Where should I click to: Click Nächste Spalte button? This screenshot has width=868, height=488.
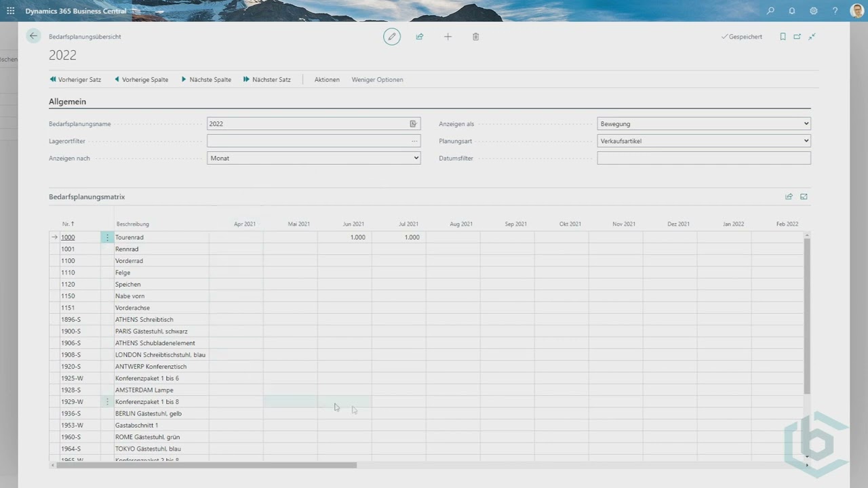point(206,80)
